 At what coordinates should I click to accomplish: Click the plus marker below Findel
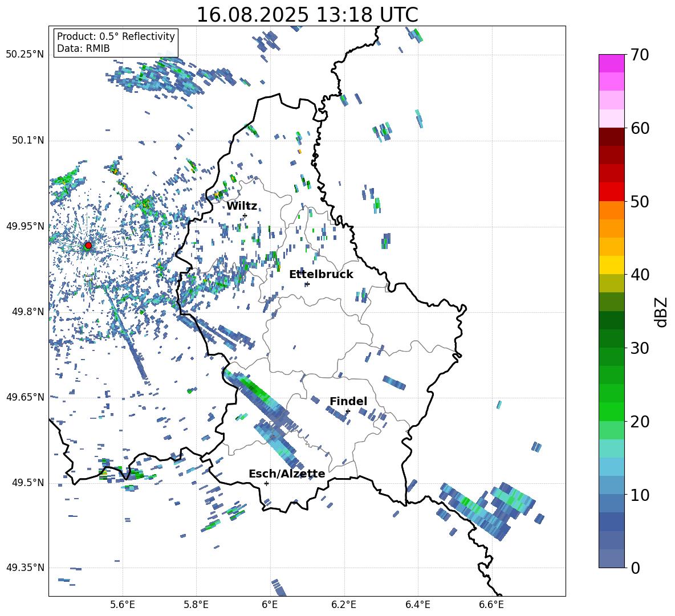tap(348, 411)
